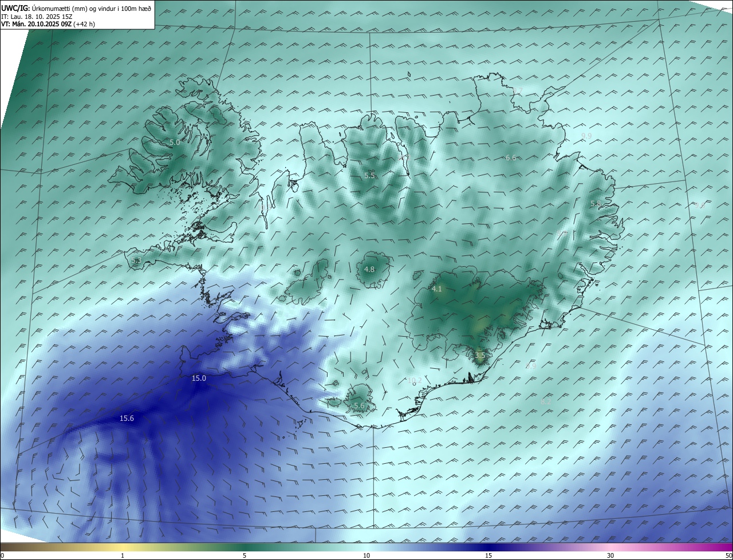Click the colour scale tick label 5

click(245, 555)
